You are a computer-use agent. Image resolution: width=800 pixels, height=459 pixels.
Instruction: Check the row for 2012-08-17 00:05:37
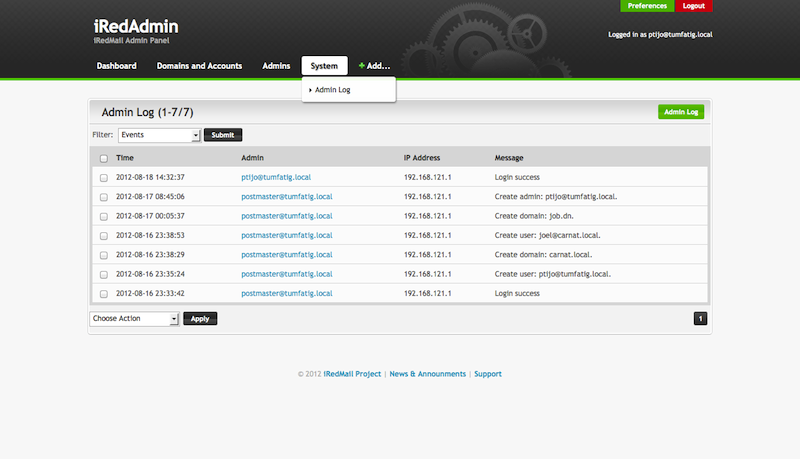(104, 217)
